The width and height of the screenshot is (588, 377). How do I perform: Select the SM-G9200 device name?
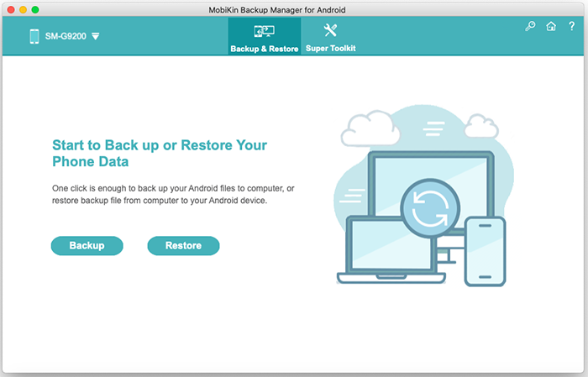tap(66, 36)
